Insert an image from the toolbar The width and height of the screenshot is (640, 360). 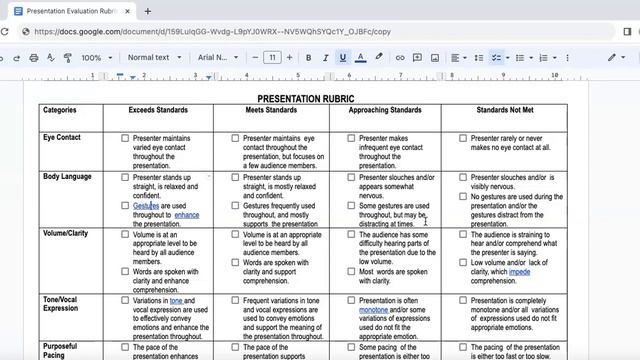point(435,58)
